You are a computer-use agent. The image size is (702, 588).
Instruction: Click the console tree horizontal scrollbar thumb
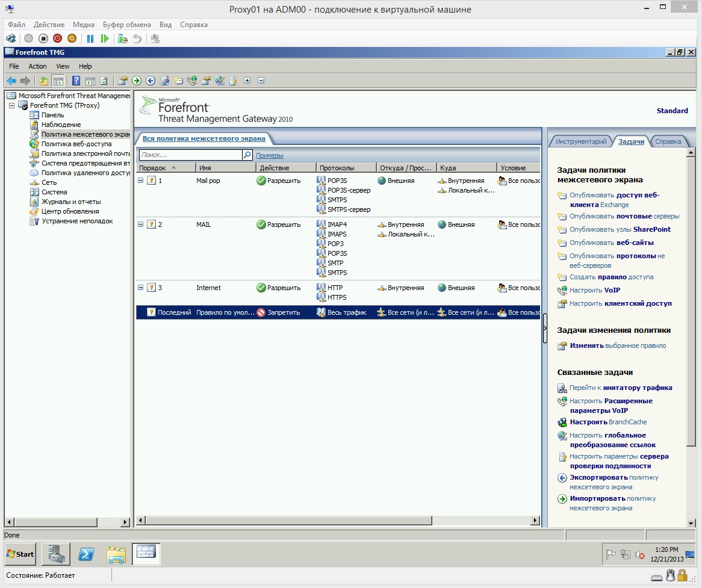[55, 522]
